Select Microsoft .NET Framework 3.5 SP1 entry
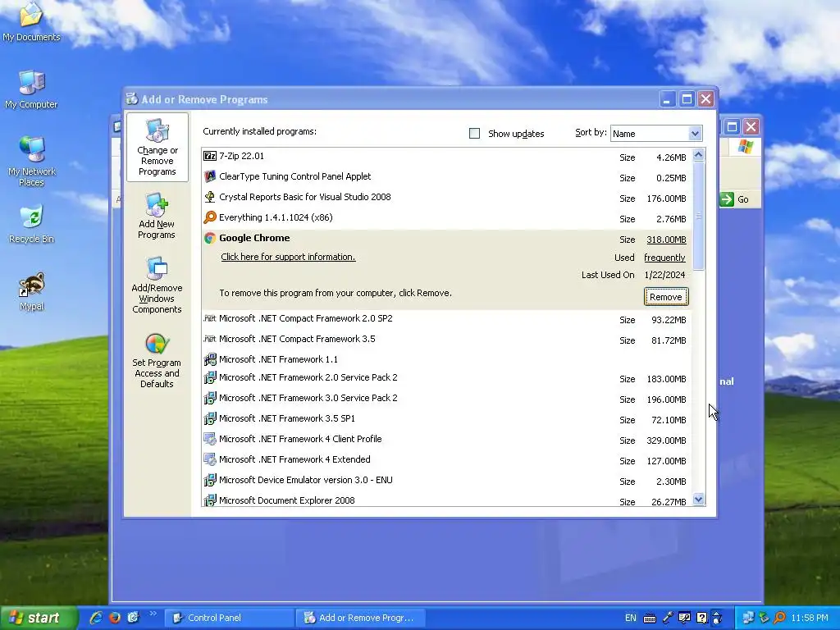840x630 pixels. point(447,419)
